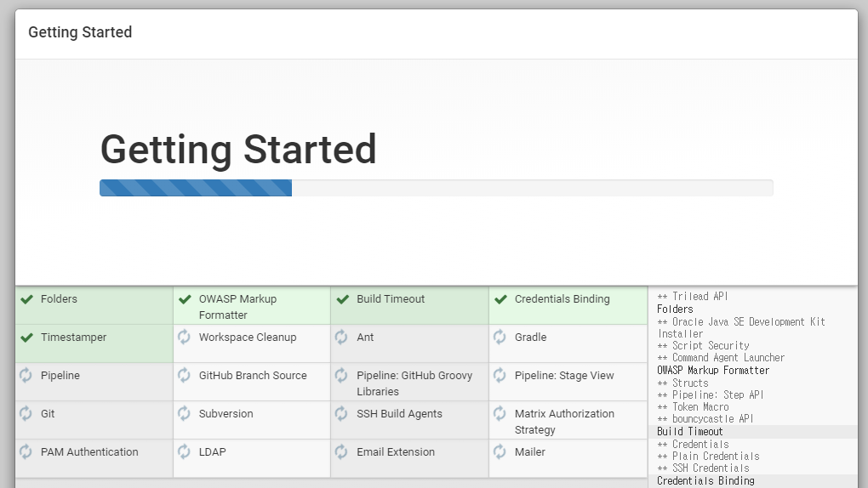Select the Pipeline plugin label in first column
868x488 pixels.
(60, 375)
